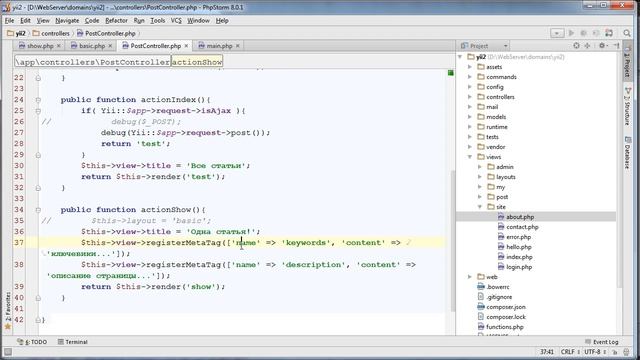Image resolution: width=640 pixels, height=360 pixels.
Task: Fold the actionShow function at line 34
Action: click(x=38, y=210)
